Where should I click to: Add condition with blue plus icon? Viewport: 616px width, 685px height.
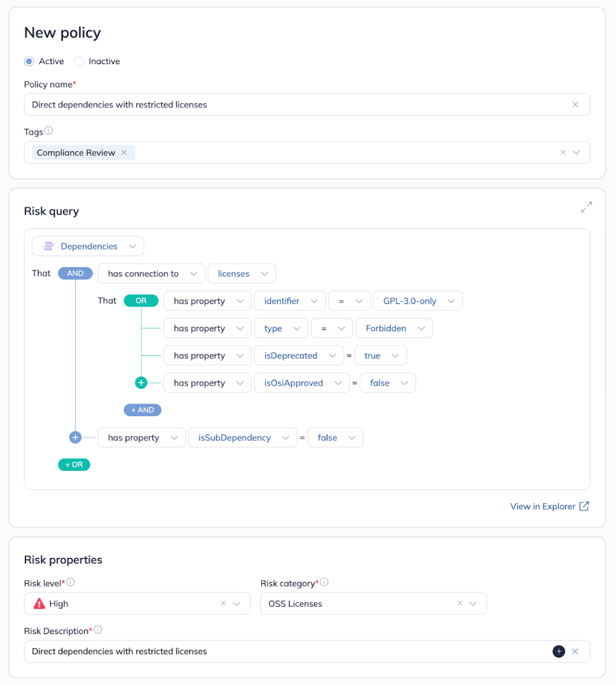tap(75, 437)
